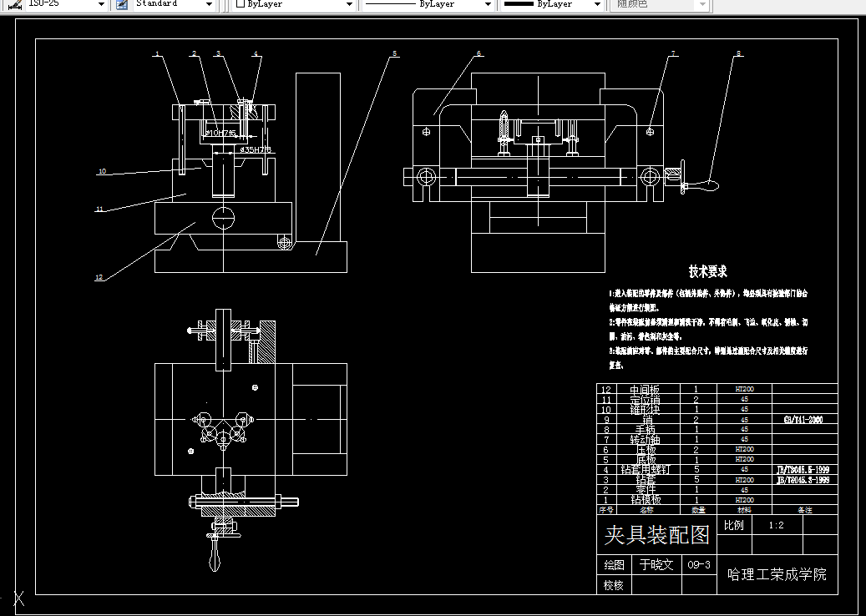Open the ByLayer lineweight control dropdown
Viewport: 866px width, 616px height.
point(597,4)
